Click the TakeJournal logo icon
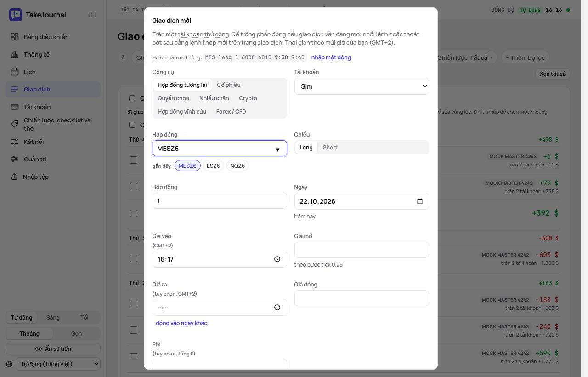Image resolution: width=588 pixels, height=377 pixels. click(x=16, y=15)
